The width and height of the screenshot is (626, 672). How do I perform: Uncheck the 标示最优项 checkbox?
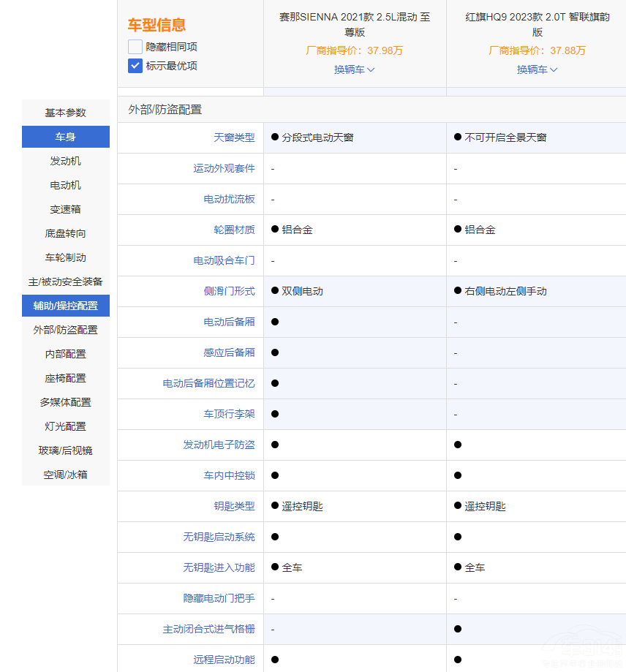135,66
